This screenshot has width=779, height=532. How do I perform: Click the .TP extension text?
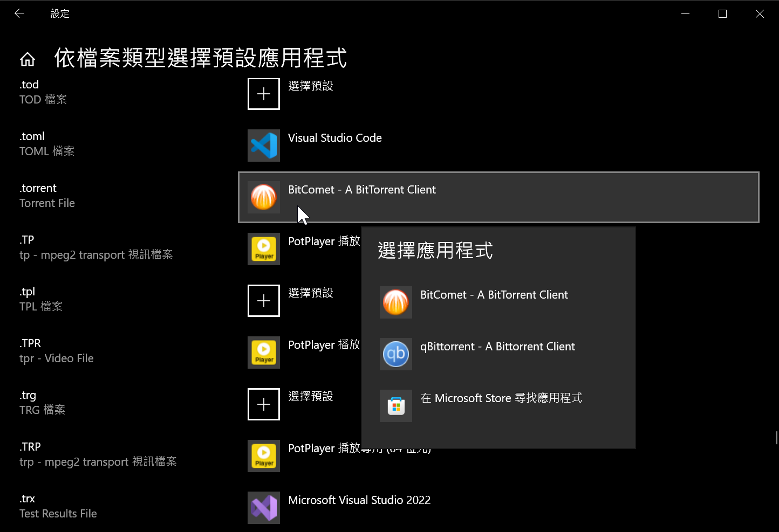(27, 240)
